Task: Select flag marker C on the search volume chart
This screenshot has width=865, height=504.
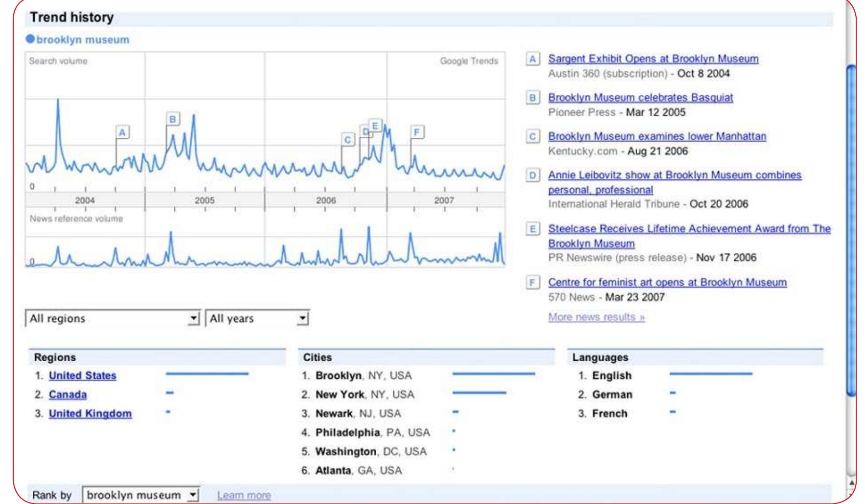Action: tap(347, 140)
